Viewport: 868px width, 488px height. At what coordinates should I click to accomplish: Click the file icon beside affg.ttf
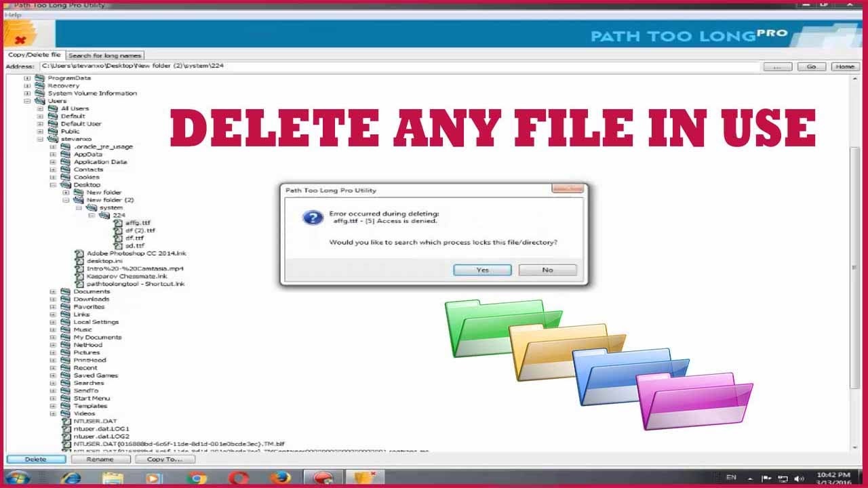[119, 223]
